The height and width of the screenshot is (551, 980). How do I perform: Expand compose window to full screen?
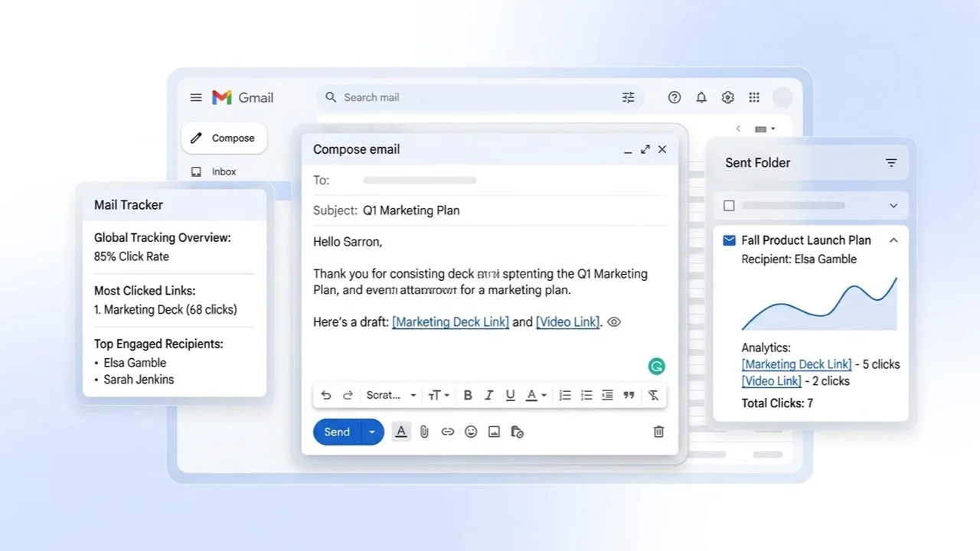(x=645, y=149)
